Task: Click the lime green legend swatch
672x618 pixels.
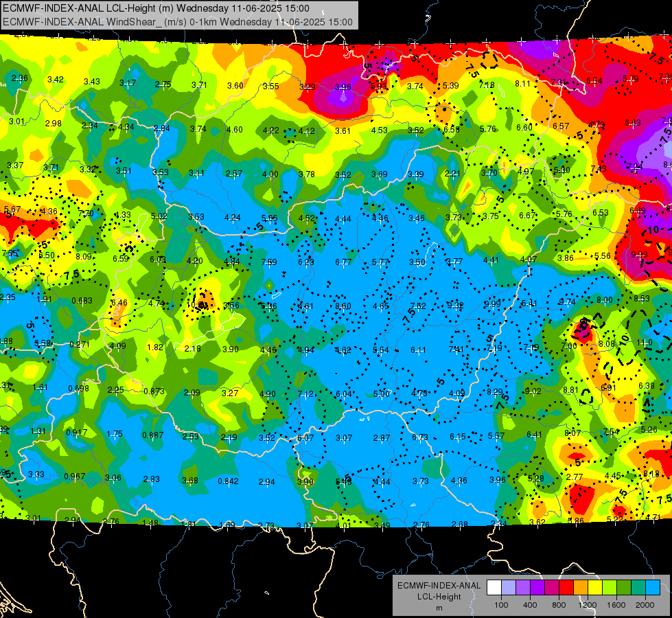Action: tap(610, 588)
